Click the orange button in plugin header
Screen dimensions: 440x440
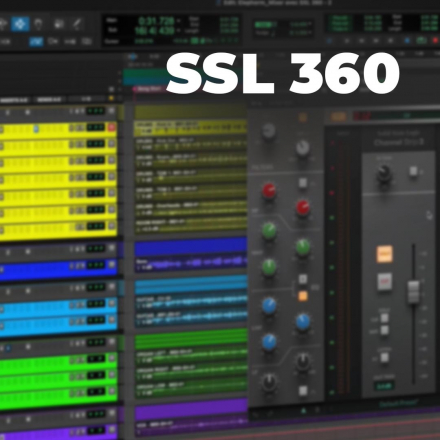[x=338, y=117]
